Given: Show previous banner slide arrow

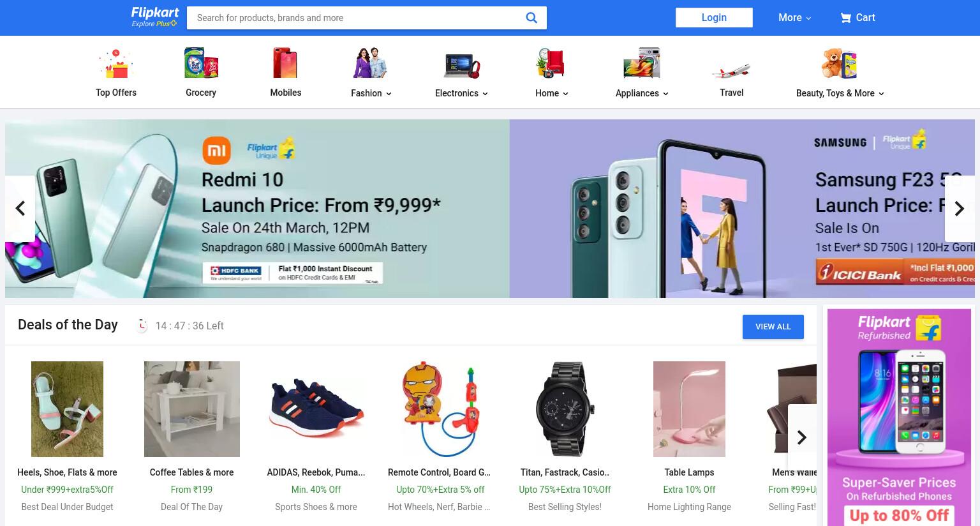Looking at the screenshot, I should 20,209.
